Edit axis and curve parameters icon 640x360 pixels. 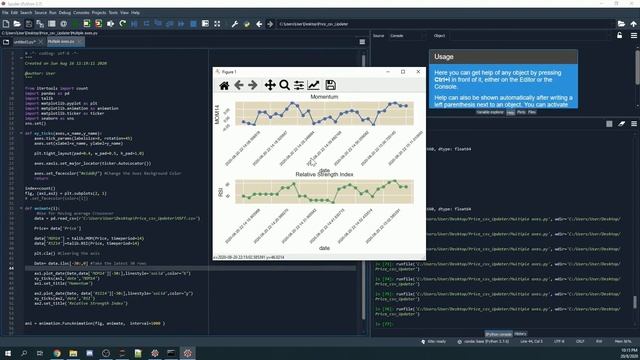pyautogui.click(x=313, y=85)
